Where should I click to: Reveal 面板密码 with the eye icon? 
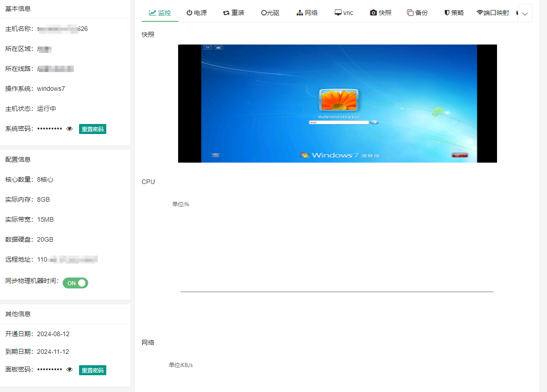click(70, 370)
